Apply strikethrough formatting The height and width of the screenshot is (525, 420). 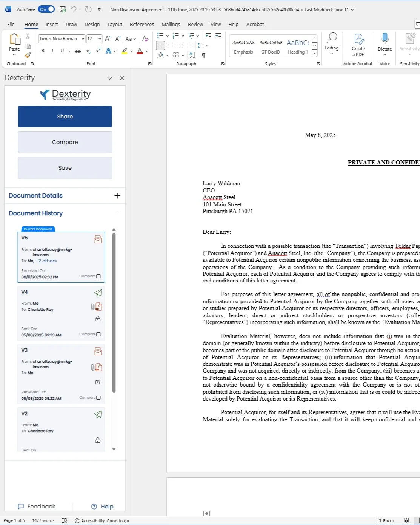(x=78, y=51)
